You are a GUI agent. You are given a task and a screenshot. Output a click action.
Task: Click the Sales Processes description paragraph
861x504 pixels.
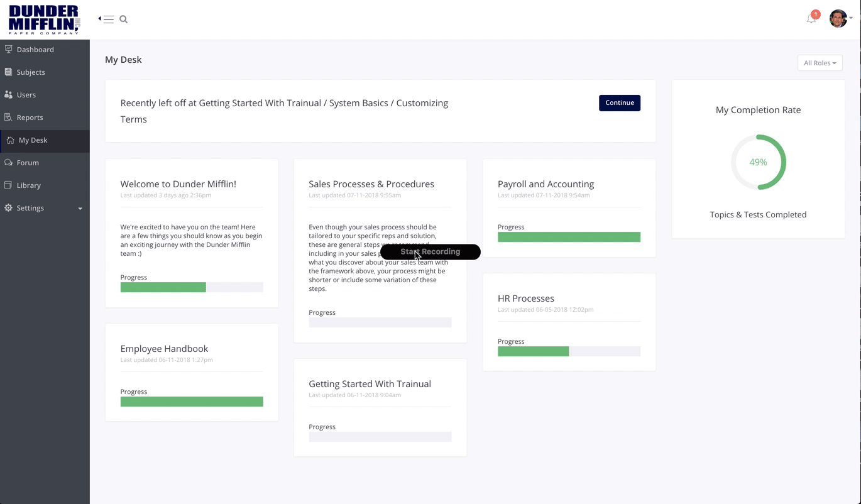(379, 258)
